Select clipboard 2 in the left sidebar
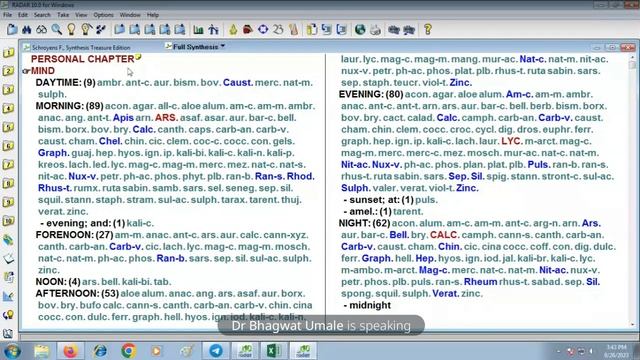This screenshot has width=640, height=360. [8, 71]
